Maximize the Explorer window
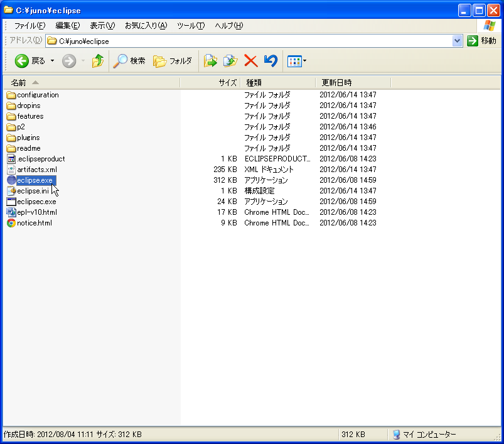The image size is (504, 444). coord(479,11)
